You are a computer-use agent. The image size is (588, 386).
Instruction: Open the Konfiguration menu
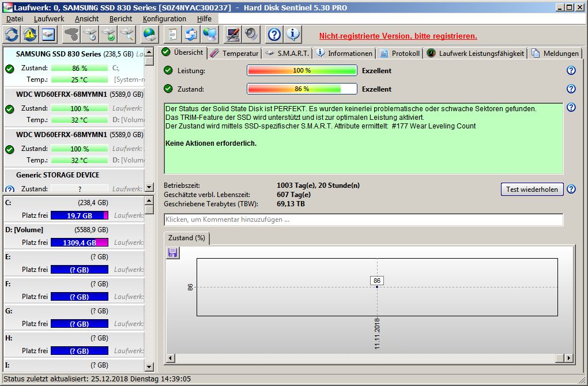(x=164, y=19)
